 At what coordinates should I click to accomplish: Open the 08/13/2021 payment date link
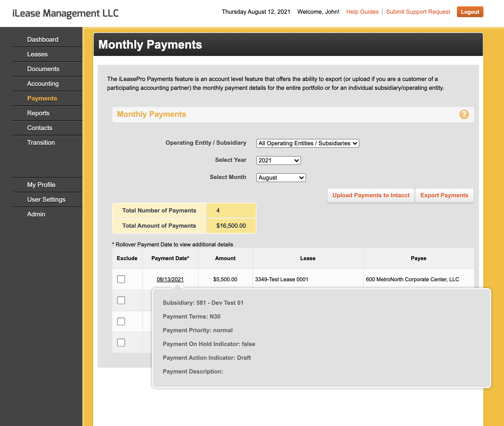pyautogui.click(x=170, y=279)
